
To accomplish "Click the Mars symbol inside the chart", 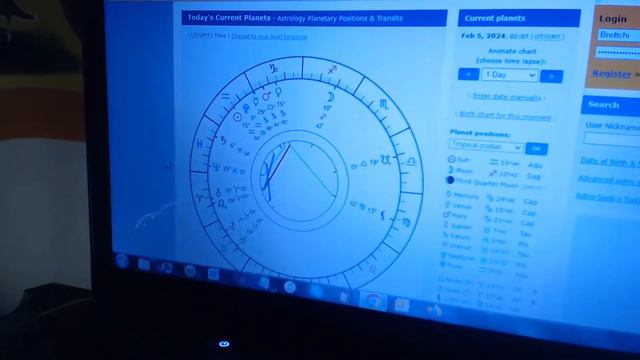I will click(267, 96).
